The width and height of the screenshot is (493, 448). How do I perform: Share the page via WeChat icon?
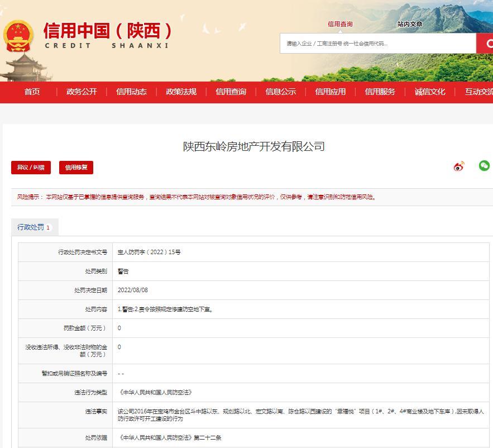[484, 165]
